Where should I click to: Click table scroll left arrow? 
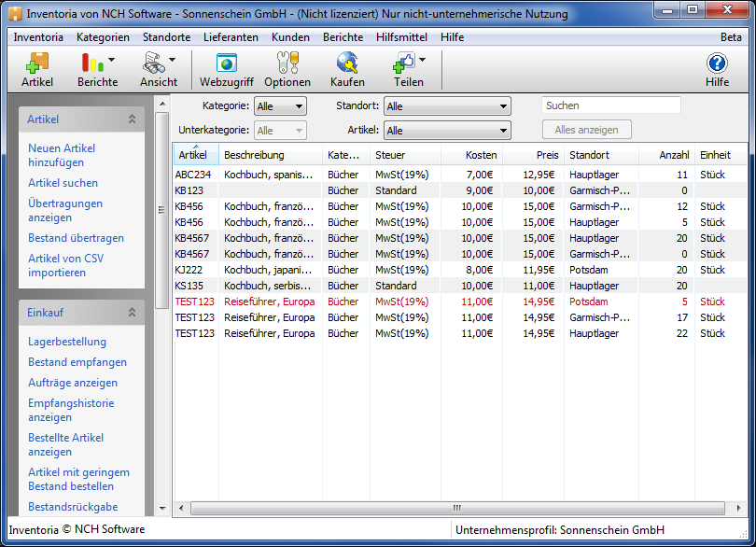pos(181,508)
